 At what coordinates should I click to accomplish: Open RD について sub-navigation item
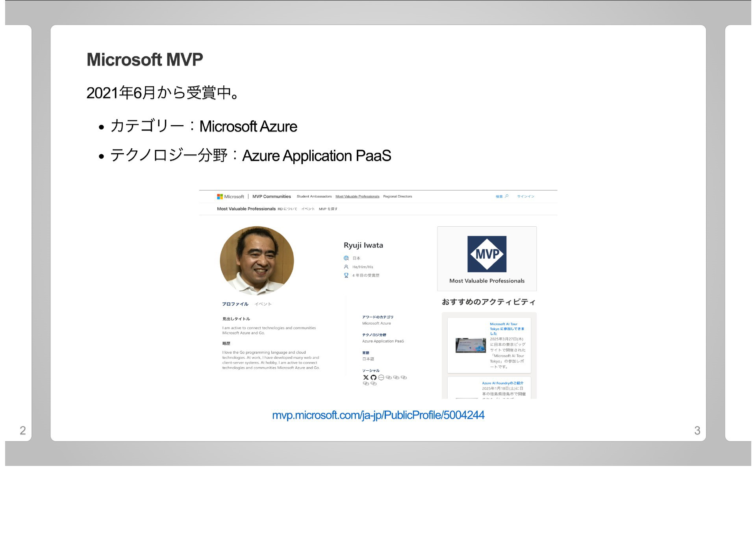coord(287,209)
